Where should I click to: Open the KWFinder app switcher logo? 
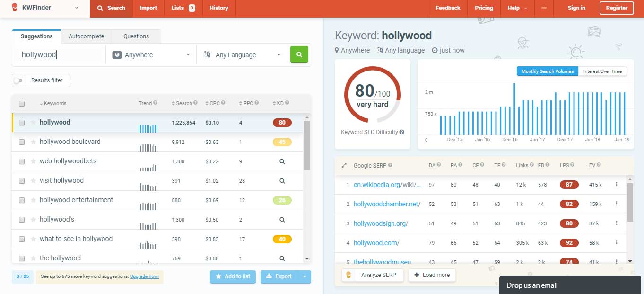(14, 8)
